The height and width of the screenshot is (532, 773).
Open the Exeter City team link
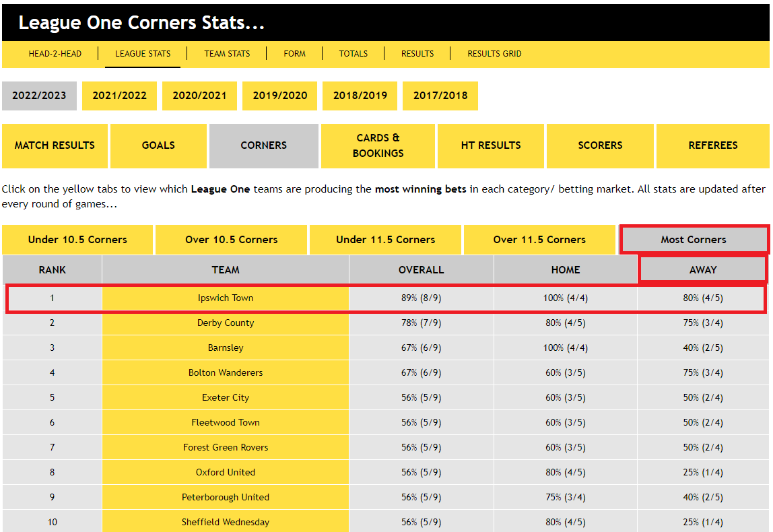tap(226, 398)
